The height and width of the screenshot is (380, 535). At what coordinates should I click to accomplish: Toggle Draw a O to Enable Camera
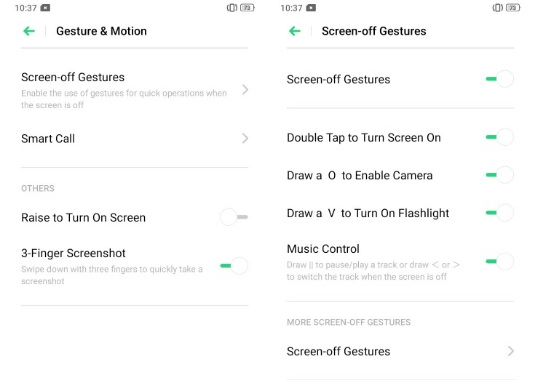pyautogui.click(x=500, y=175)
